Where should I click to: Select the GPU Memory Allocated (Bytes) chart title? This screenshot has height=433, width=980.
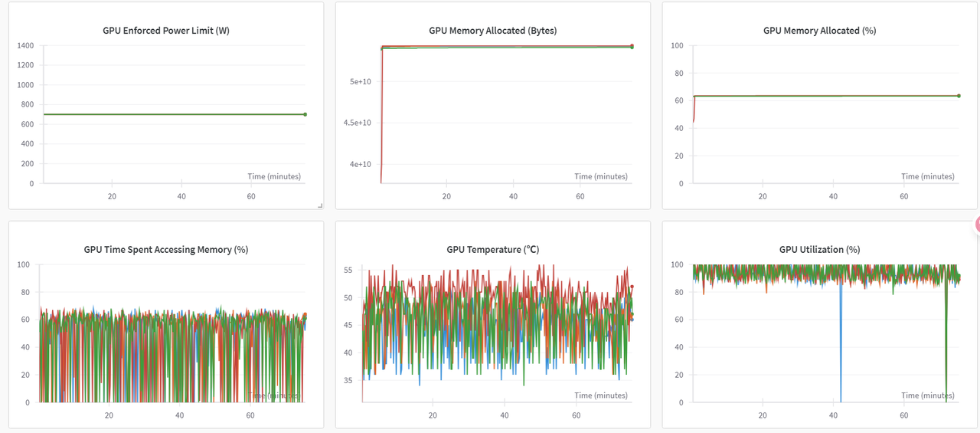click(x=492, y=31)
